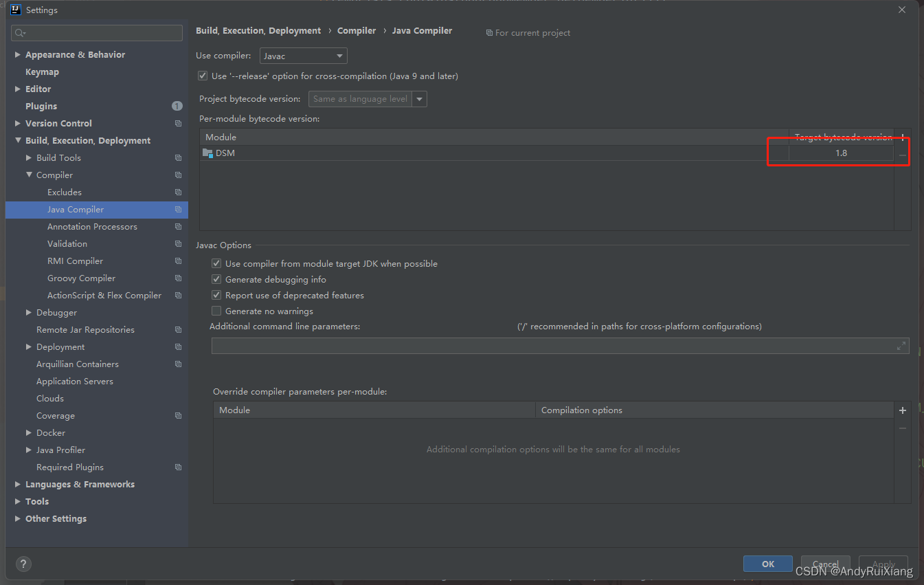Click 'Build, Execution, Deployment' breadcrumb
The height and width of the screenshot is (585, 924).
pos(258,31)
